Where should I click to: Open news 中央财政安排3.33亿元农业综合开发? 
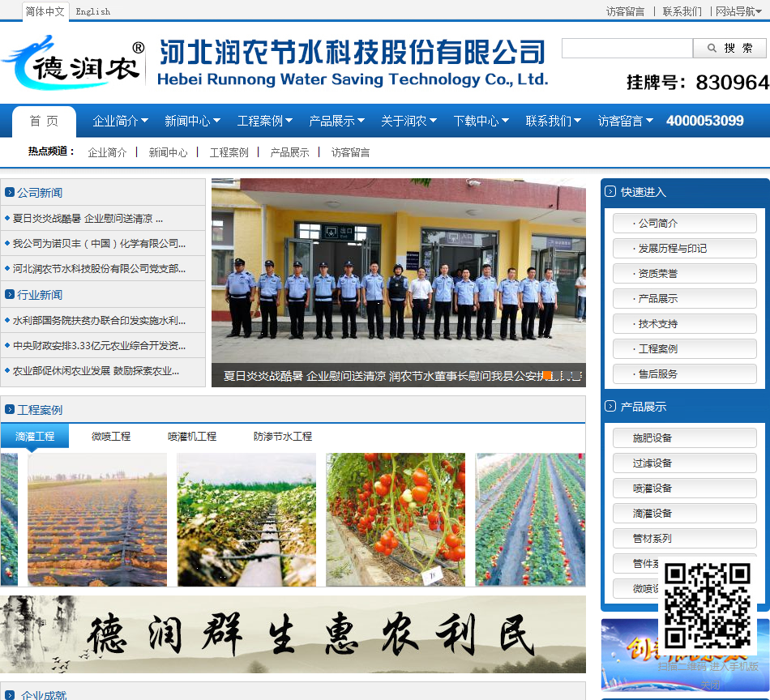99,346
